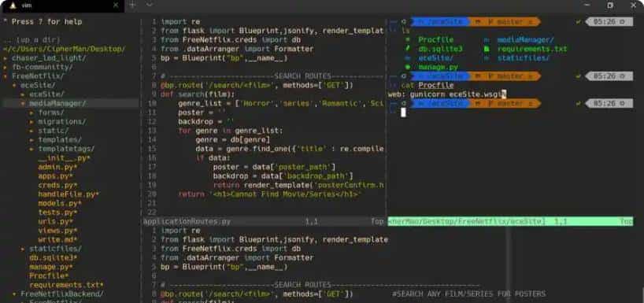644x303 pixels.
Task: Click the terminal cursor block at prompt
Action: click(403, 113)
